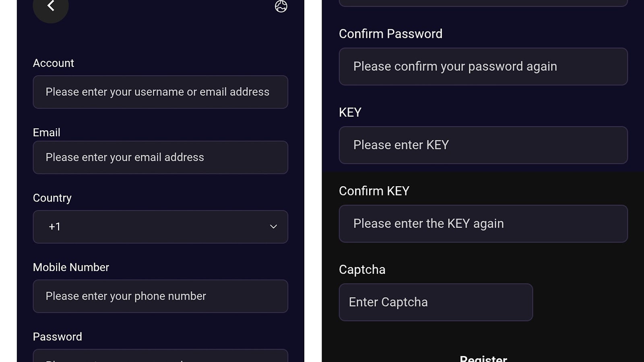
Task: Select the phone number field
Action: pos(160,296)
